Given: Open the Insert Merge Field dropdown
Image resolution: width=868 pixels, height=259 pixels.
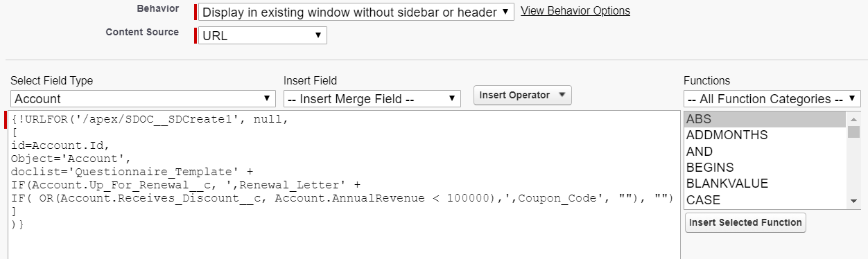Looking at the screenshot, I should tap(372, 99).
